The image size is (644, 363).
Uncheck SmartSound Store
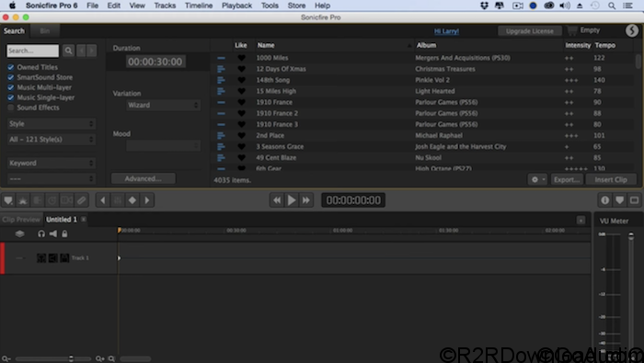click(11, 77)
